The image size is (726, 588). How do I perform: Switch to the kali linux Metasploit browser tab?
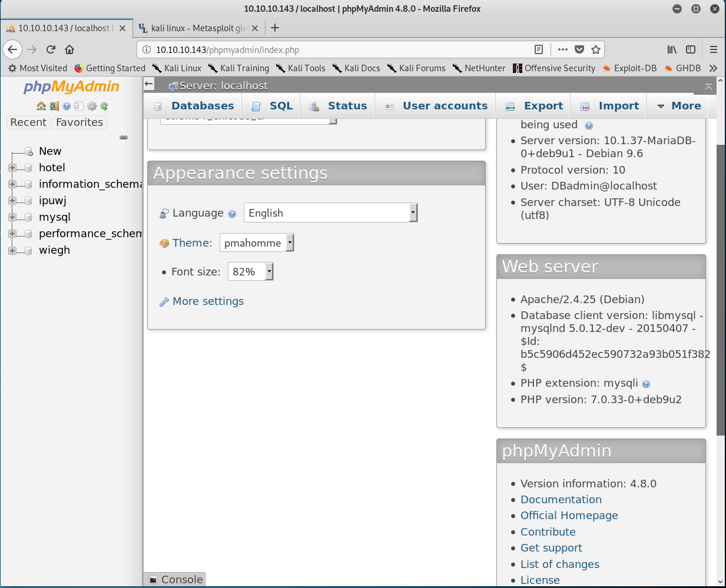(x=198, y=28)
